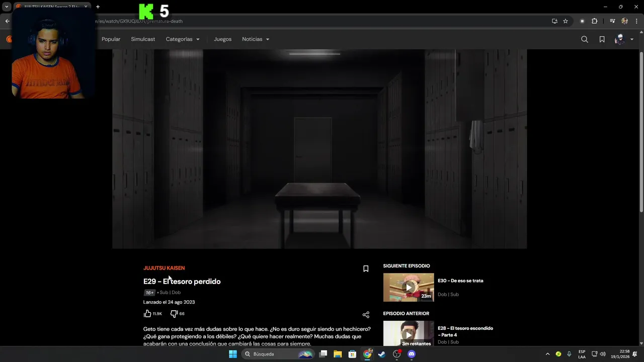Click Sub | Dob audio info text
The width and height of the screenshot is (644, 362).
pyautogui.click(x=170, y=292)
